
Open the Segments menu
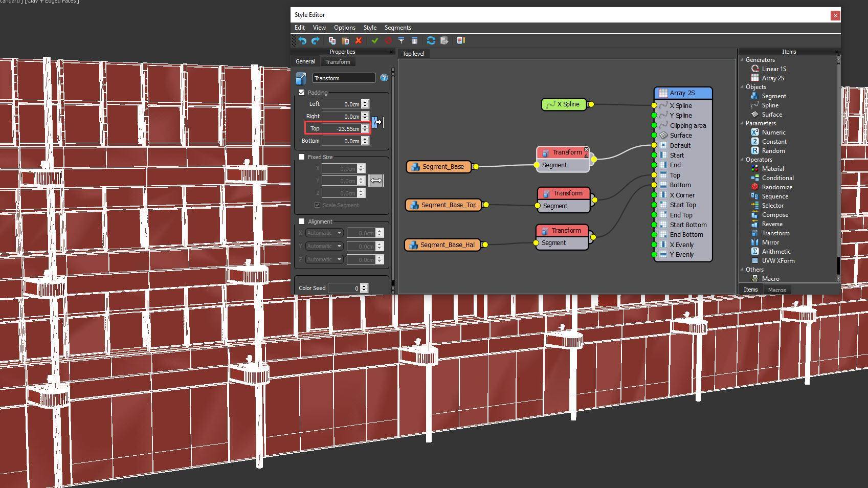[x=397, y=27]
